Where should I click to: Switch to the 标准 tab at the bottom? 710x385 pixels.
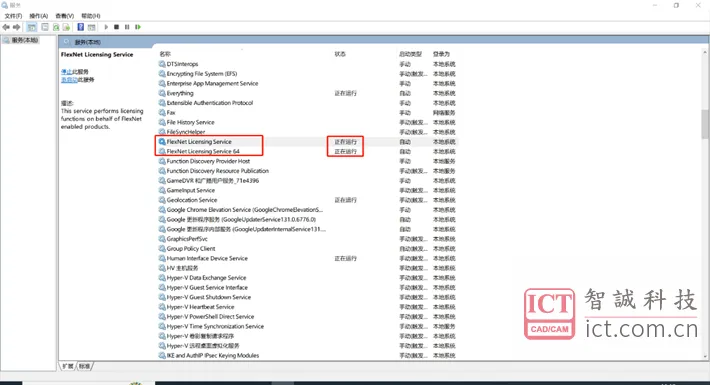85,366
